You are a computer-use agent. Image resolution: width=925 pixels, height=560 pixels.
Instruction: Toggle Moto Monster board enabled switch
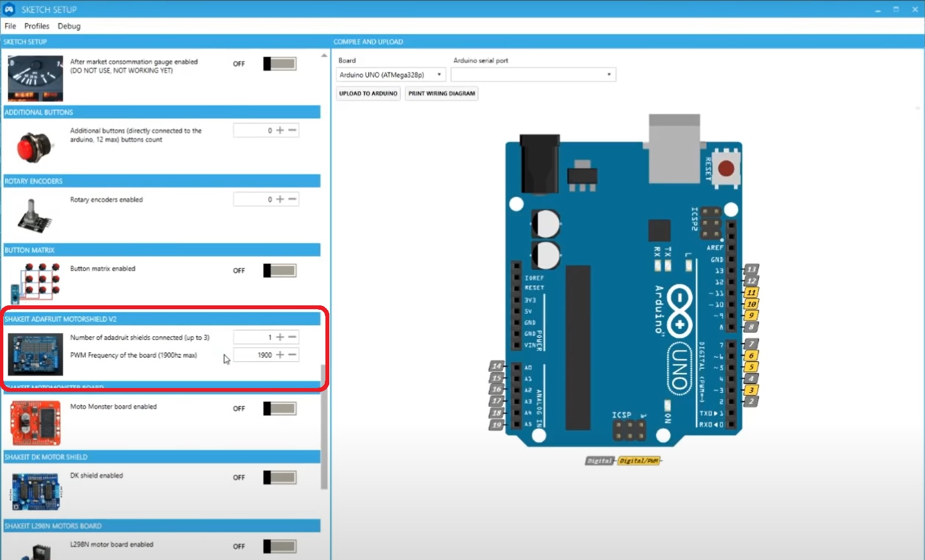[280, 408]
